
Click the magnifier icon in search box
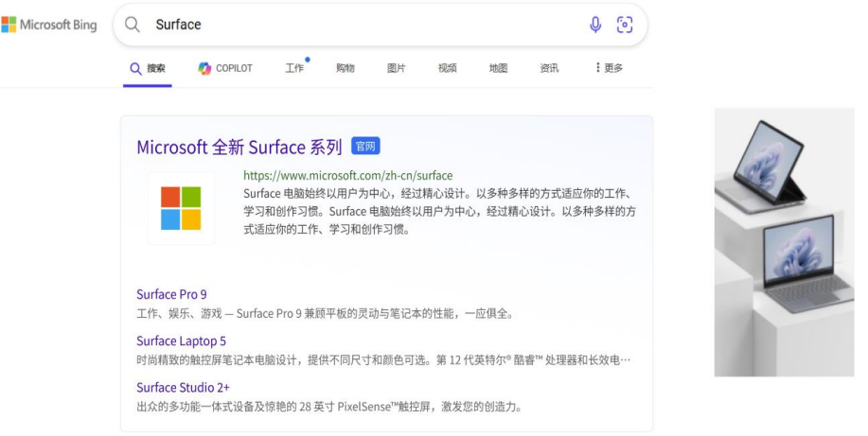point(133,25)
